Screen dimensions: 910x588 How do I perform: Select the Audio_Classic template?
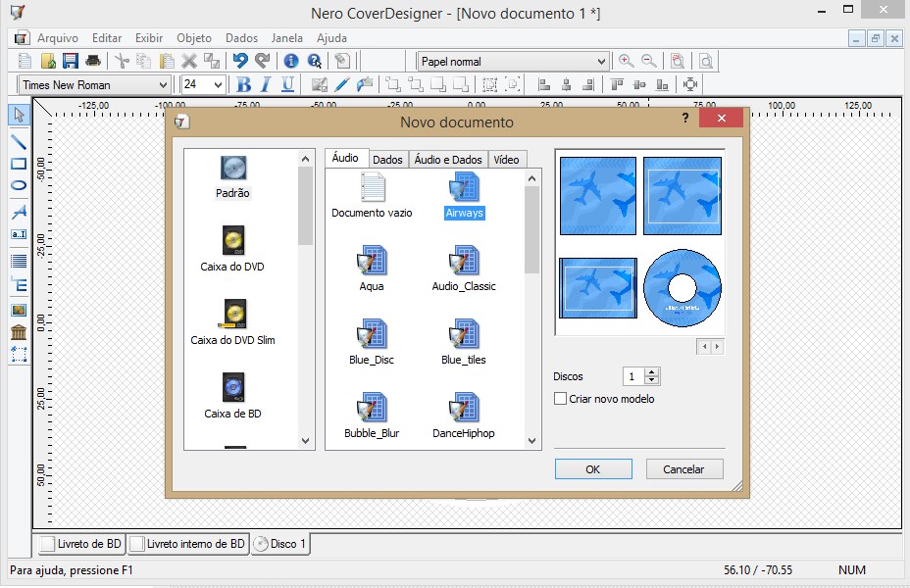pyautogui.click(x=464, y=269)
